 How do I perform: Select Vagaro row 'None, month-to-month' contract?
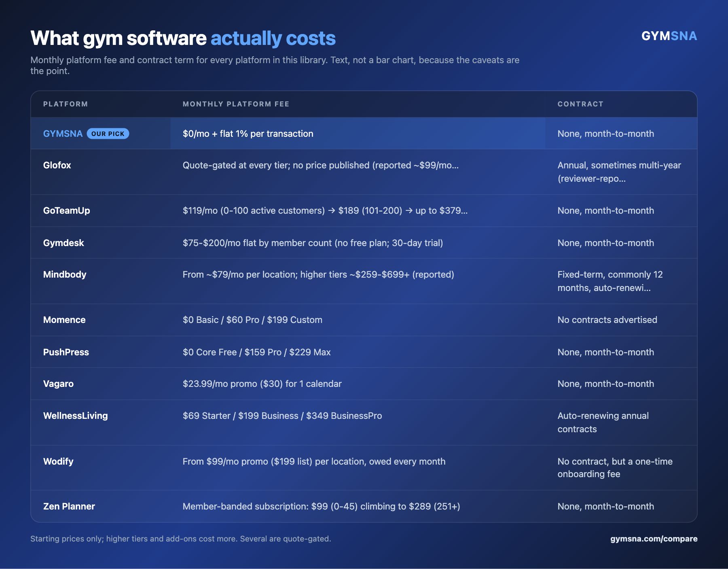(605, 384)
